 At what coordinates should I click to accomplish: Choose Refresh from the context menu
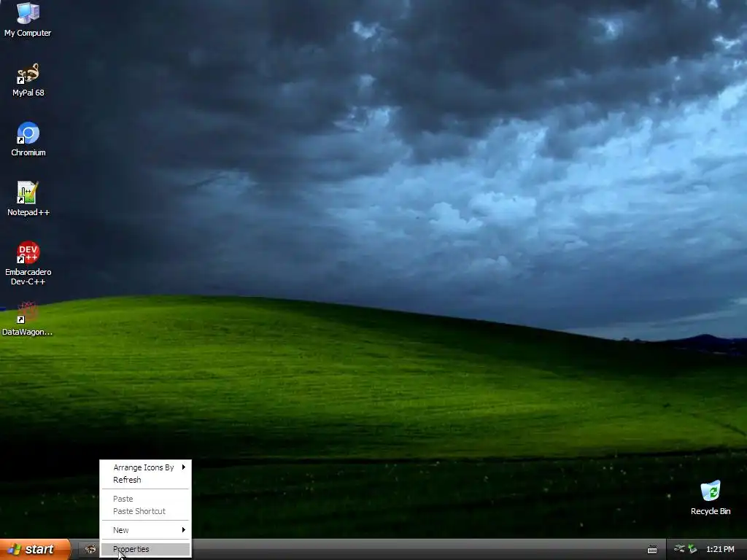(x=145, y=480)
